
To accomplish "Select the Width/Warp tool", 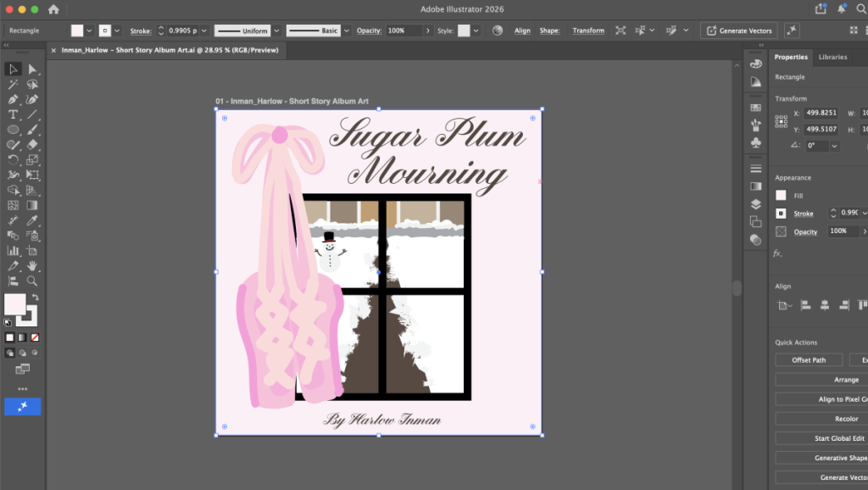I will tap(13, 175).
